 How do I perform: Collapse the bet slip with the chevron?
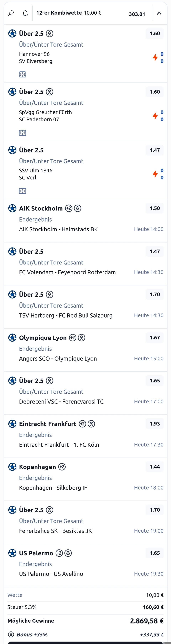(159, 13)
